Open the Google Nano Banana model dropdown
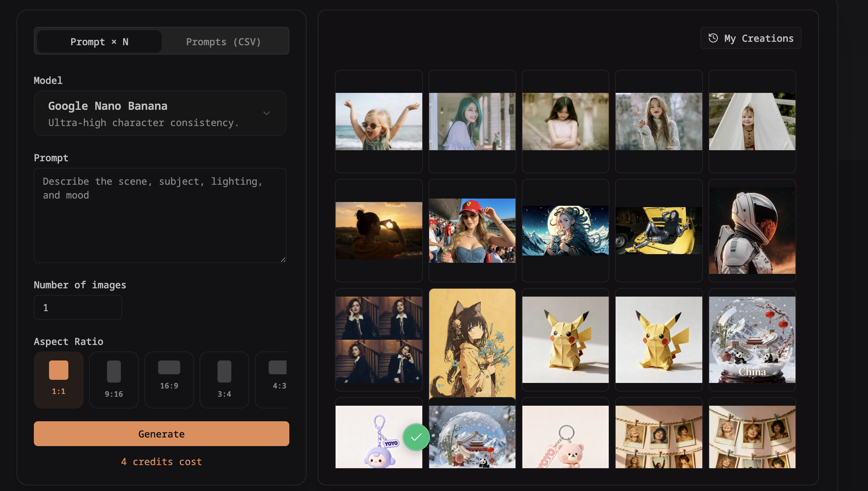The width and height of the screenshot is (868, 491). coord(160,113)
